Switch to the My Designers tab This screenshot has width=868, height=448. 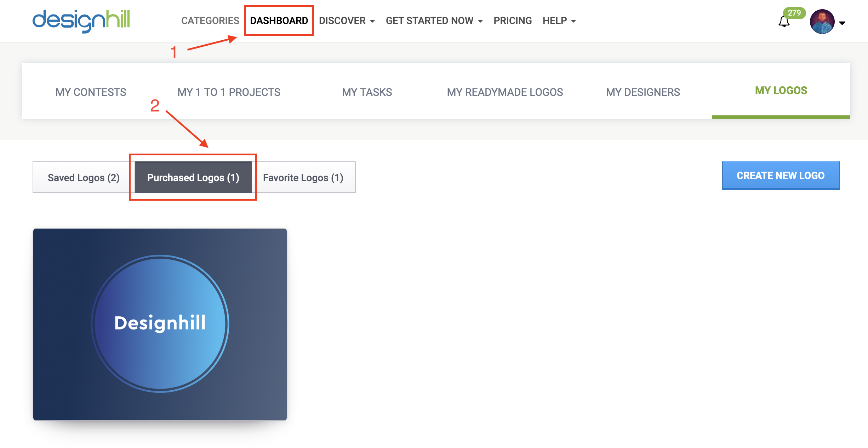643,92
